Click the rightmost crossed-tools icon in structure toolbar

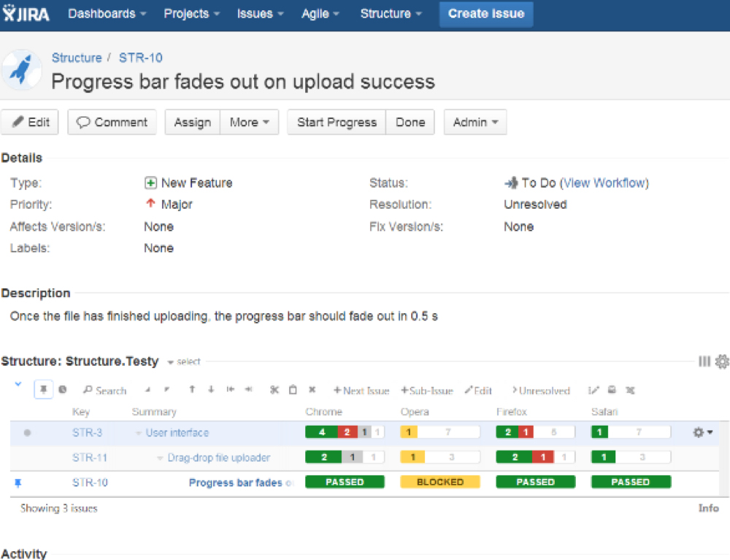click(631, 390)
